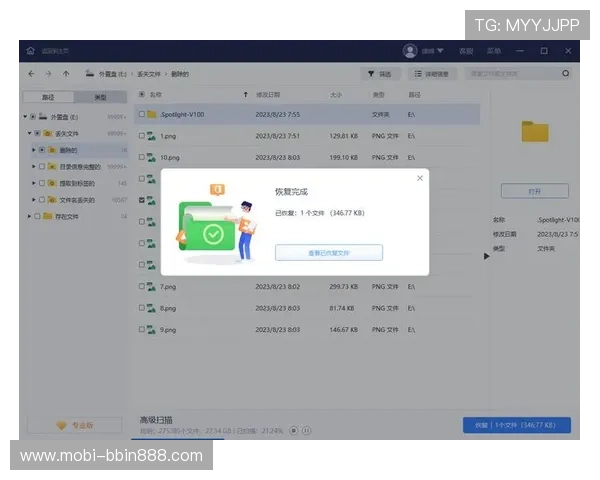This screenshot has height=480, width=600.
Task: Open the 客服 menu item
Action: 466,51
